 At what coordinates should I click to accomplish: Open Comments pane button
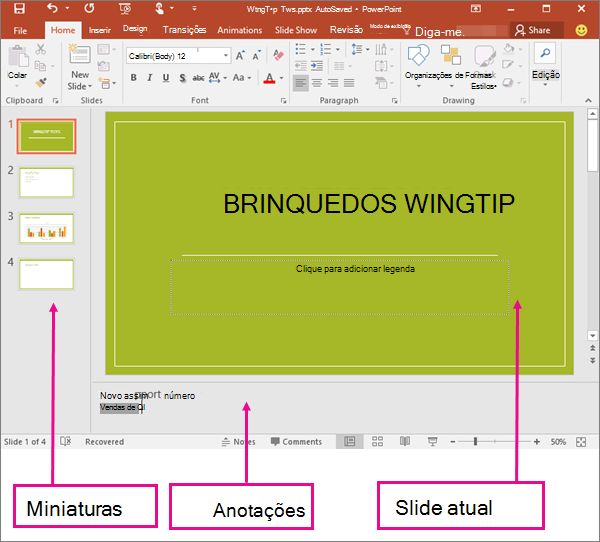pyautogui.click(x=297, y=442)
